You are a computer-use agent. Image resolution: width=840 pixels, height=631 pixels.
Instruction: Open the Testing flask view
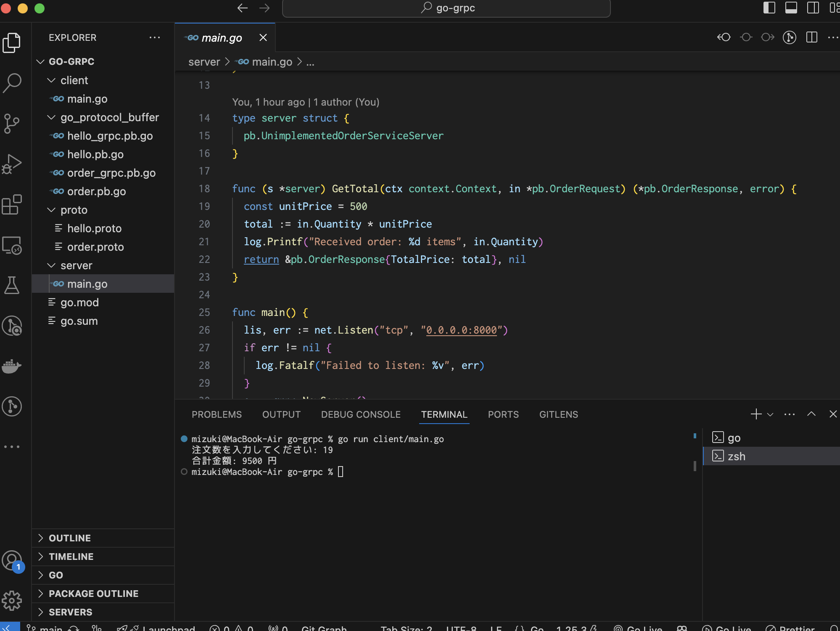point(12,285)
